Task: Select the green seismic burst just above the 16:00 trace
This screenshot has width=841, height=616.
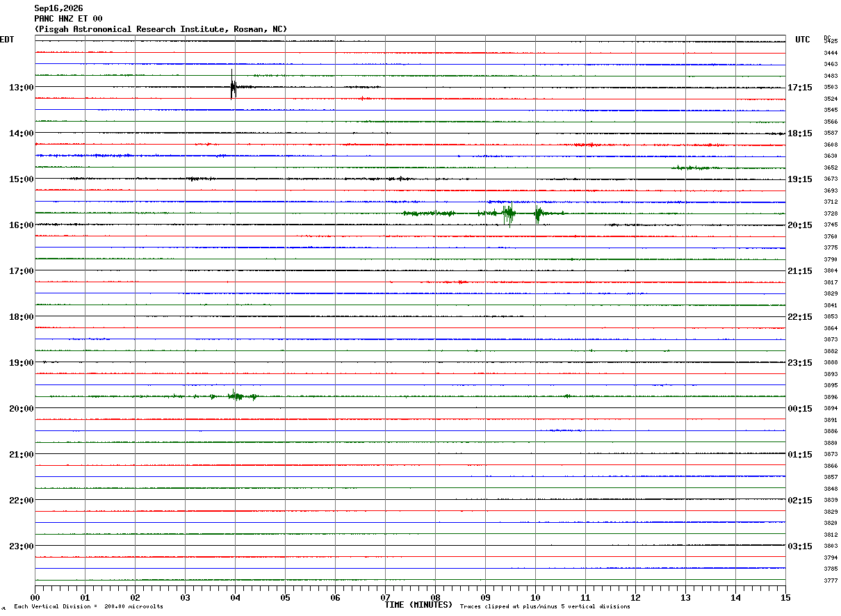Action: (x=509, y=213)
